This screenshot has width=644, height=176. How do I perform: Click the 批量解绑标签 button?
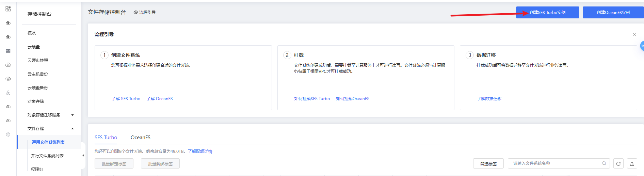(x=160, y=164)
